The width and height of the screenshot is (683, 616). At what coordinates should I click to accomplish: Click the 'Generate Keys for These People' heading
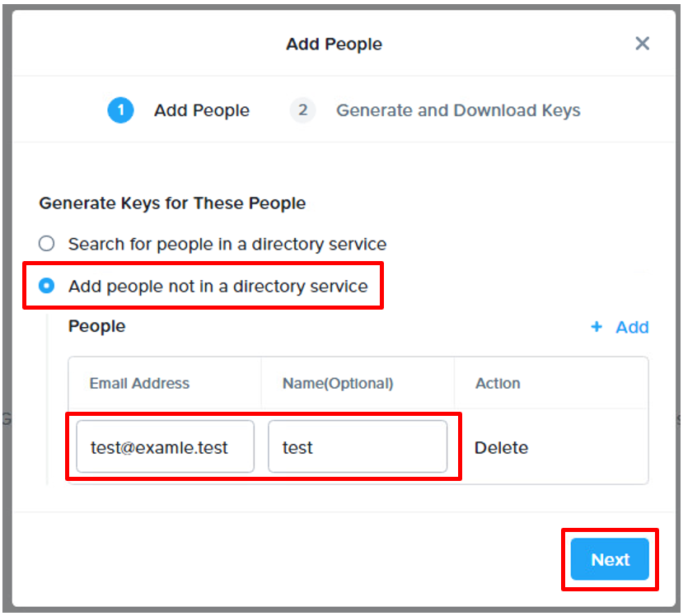172,203
